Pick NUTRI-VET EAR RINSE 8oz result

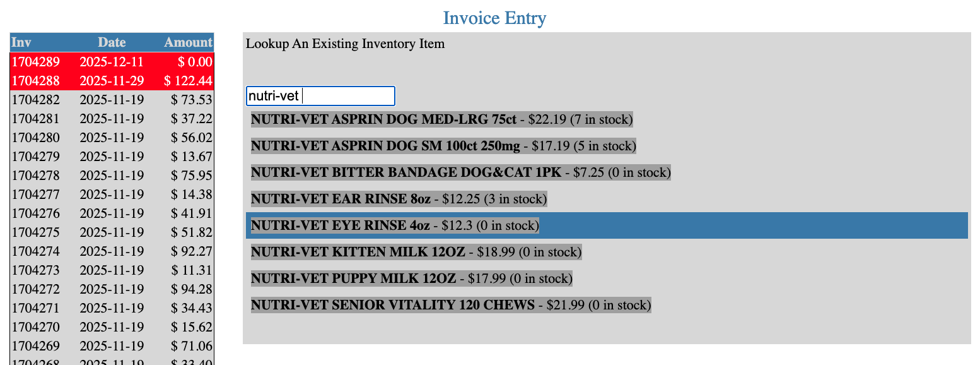tap(399, 199)
